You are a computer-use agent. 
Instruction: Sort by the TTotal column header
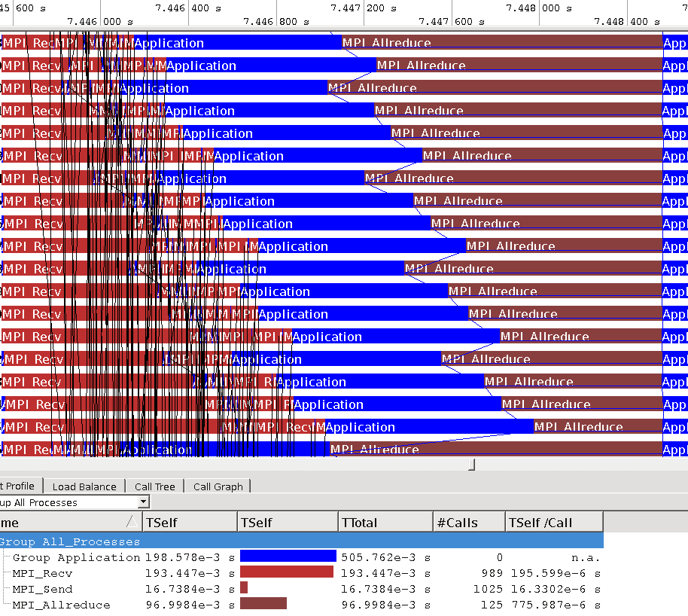tap(385, 523)
